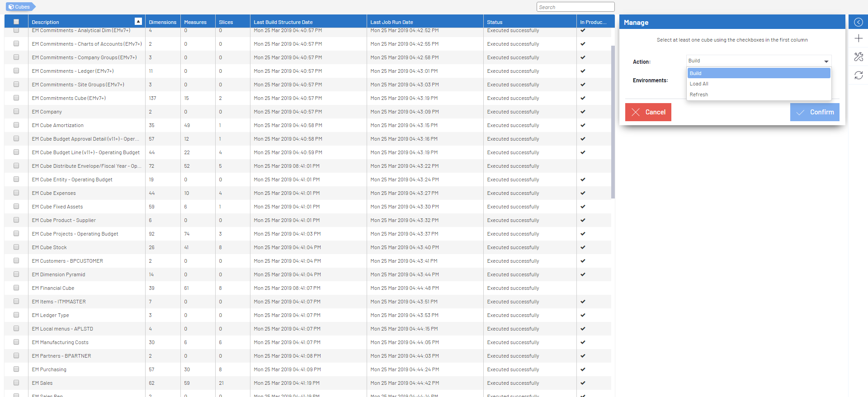Select the EM Cube Stock row checkbox
This screenshot has height=397, width=868.
[x=16, y=247]
